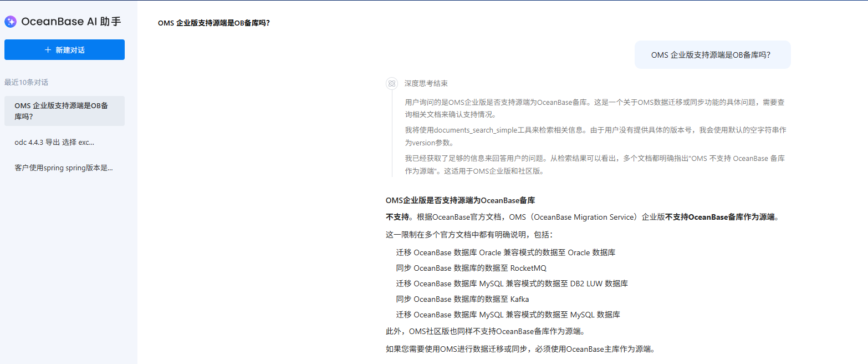Screen dimensions: 868x364
Task: Open doc 迁移 OceanBase Oracle 兼容模式的数据至 Oracle 数据库
Action: tap(506, 252)
